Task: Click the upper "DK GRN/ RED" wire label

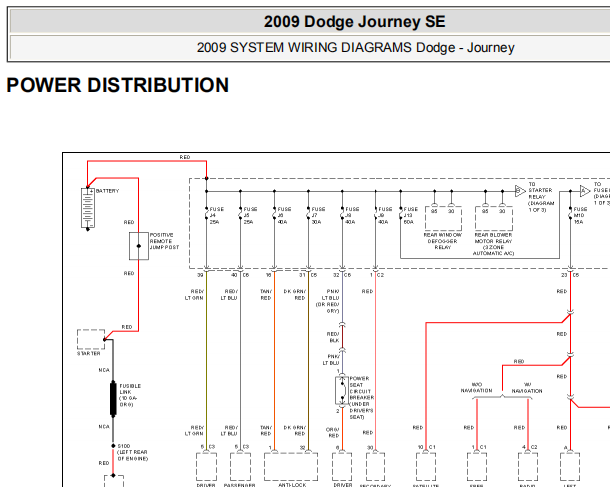Action: pyautogui.click(x=295, y=294)
